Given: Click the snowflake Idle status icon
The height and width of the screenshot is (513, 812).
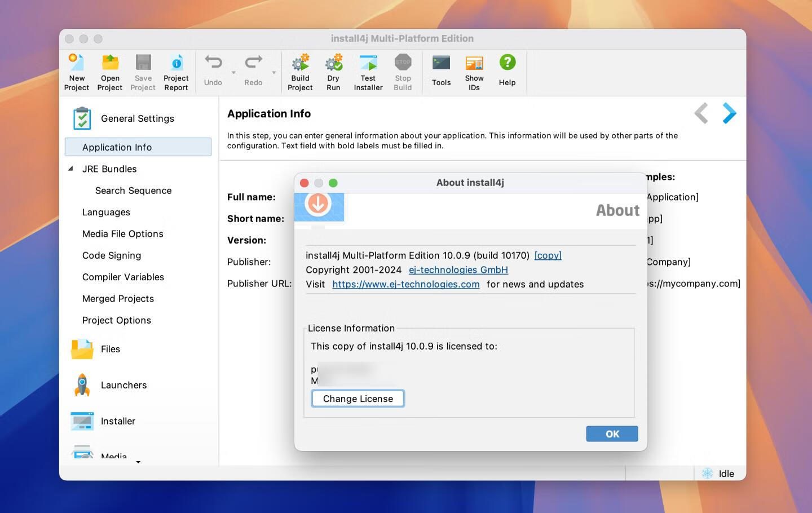Looking at the screenshot, I should [707, 474].
